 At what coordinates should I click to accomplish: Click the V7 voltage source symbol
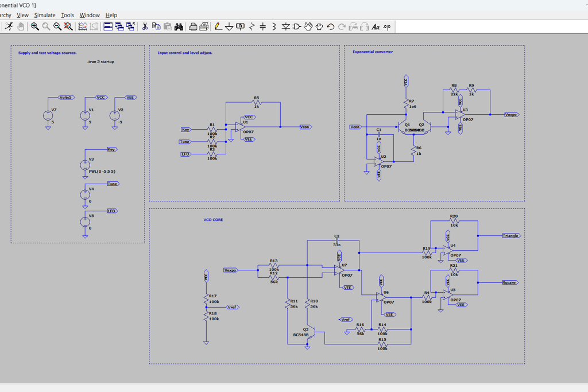48,116
